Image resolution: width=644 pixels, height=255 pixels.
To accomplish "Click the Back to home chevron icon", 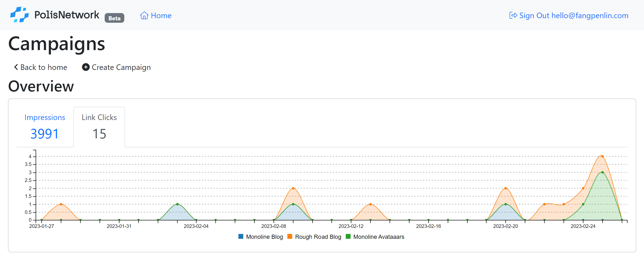I will point(16,67).
